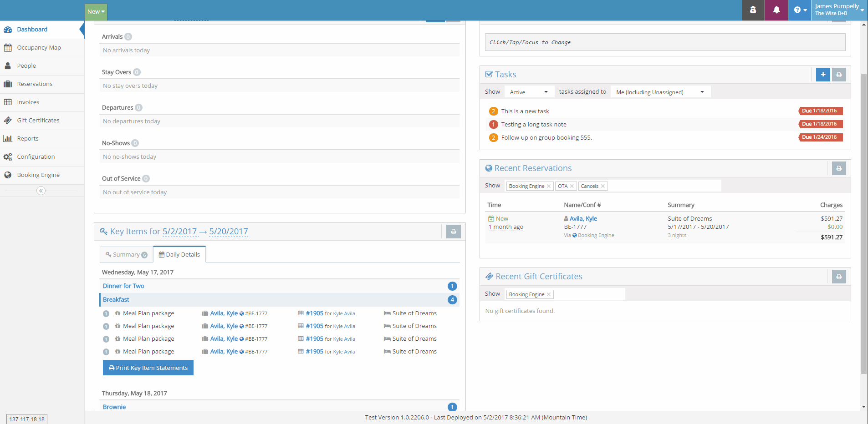Image resolution: width=868 pixels, height=424 pixels.
Task: Collapse the sidebar with chevron button
Action: click(41, 191)
